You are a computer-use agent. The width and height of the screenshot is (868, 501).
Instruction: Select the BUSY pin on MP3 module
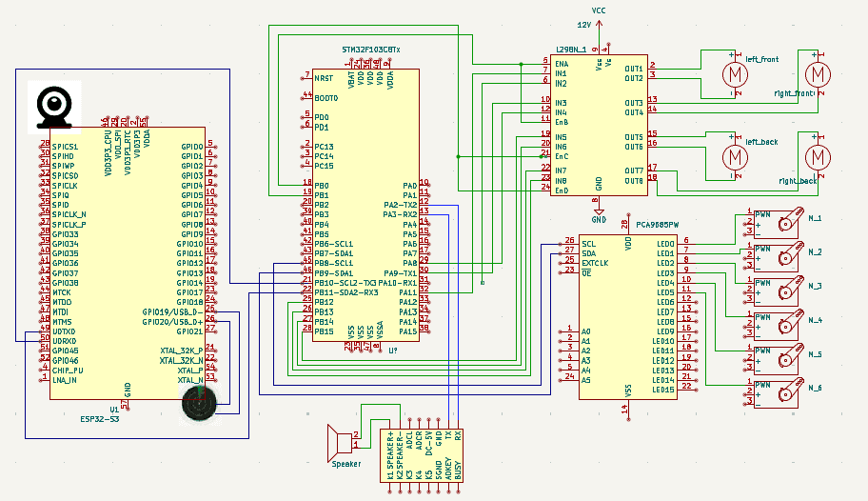(x=458, y=470)
